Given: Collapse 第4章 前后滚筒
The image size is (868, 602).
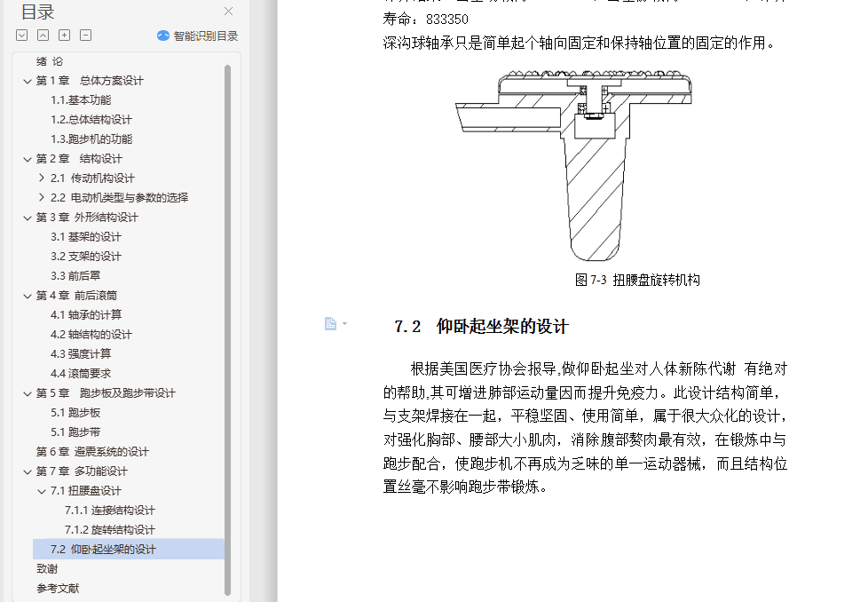Looking at the screenshot, I should (28, 296).
